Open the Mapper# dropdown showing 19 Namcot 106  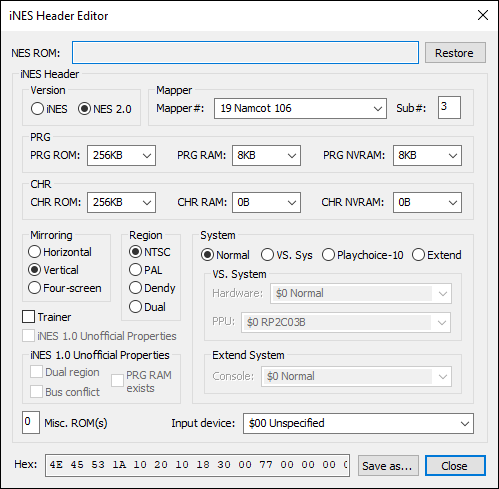(300, 108)
